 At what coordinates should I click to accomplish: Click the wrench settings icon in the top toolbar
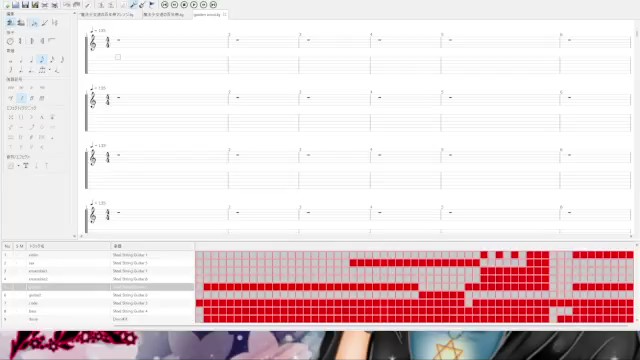(133, 5)
